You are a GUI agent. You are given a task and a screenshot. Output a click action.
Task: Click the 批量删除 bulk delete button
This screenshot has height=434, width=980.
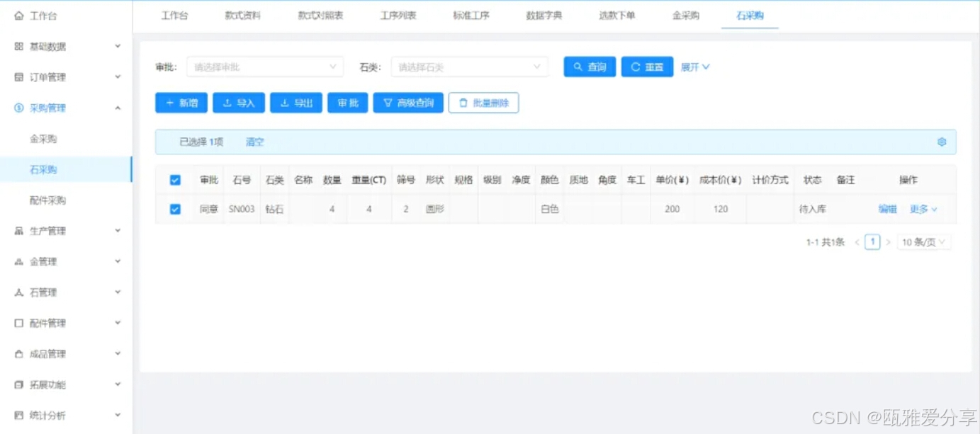click(483, 103)
